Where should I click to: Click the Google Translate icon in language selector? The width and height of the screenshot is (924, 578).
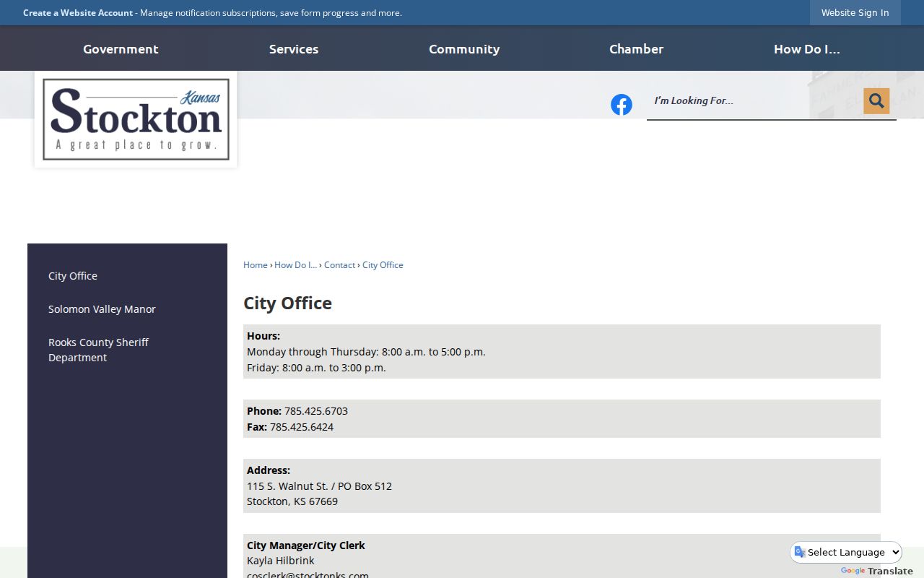pos(800,552)
